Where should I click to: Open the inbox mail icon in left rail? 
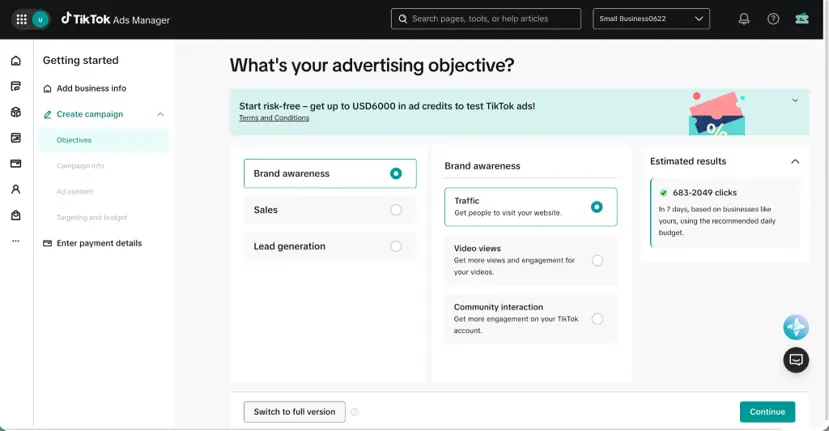pos(16,215)
